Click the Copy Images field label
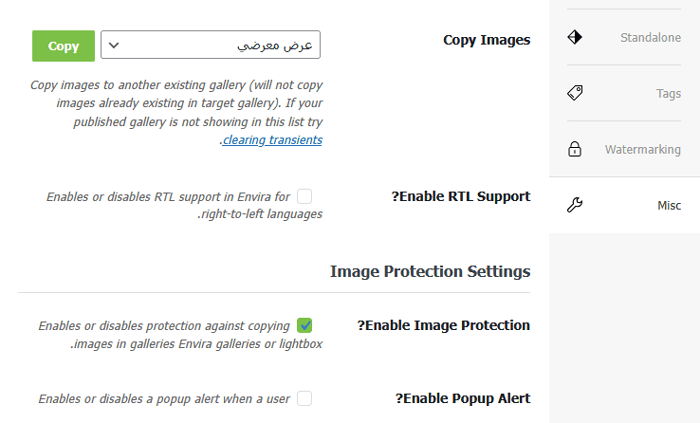 tap(486, 41)
